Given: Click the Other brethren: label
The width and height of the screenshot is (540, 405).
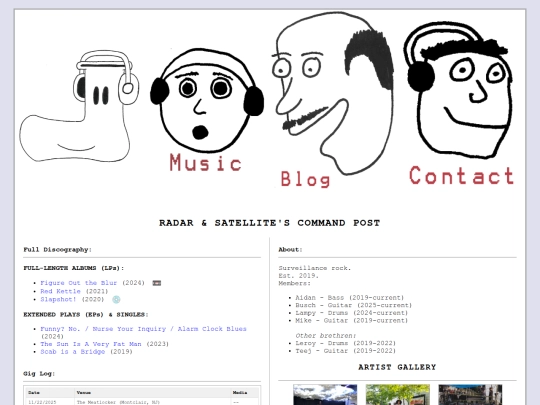Looking at the screenshot, I should pyautogui.click(x=326, y=335).
